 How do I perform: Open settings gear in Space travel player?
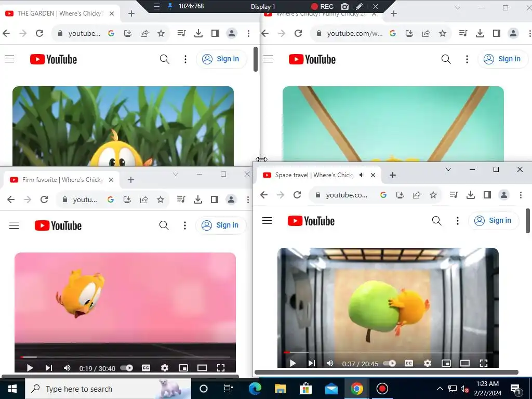[428, 363]
